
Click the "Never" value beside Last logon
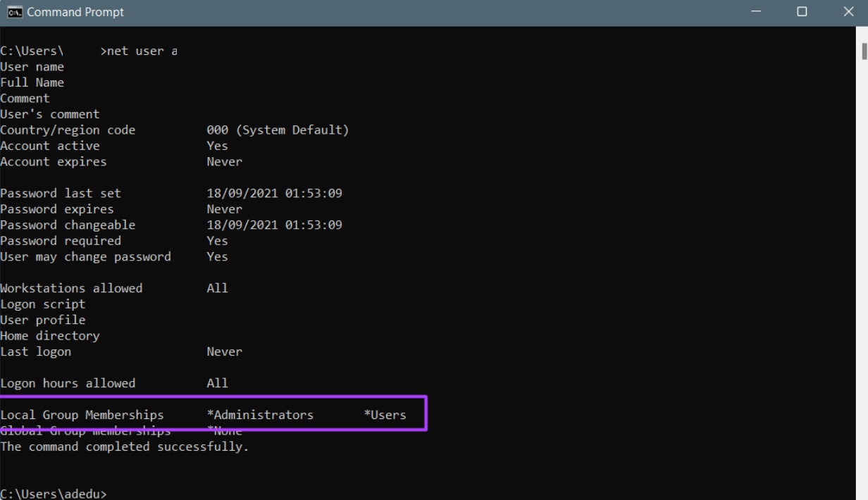(224, 351)
